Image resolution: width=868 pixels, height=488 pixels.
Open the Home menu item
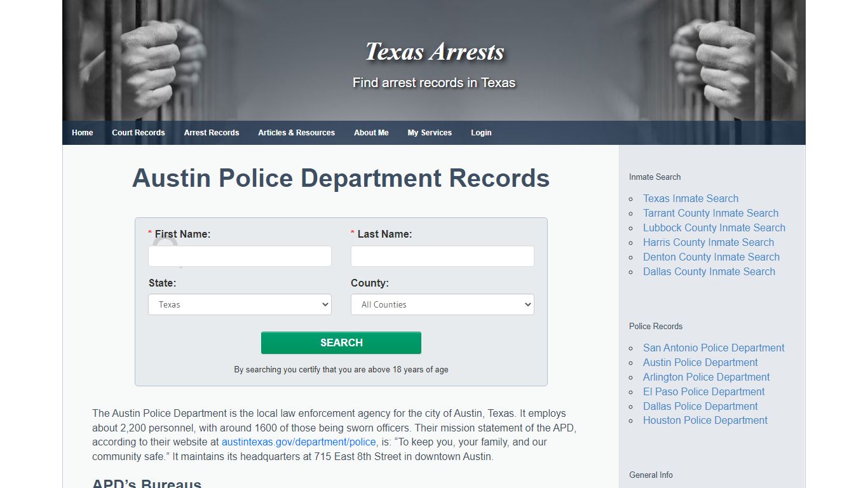(x=83, y=133)
